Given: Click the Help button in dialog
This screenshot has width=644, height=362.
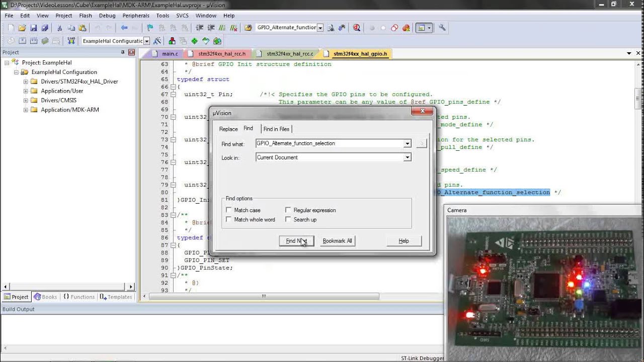Looking at the screenshot, I should (404, 241).
